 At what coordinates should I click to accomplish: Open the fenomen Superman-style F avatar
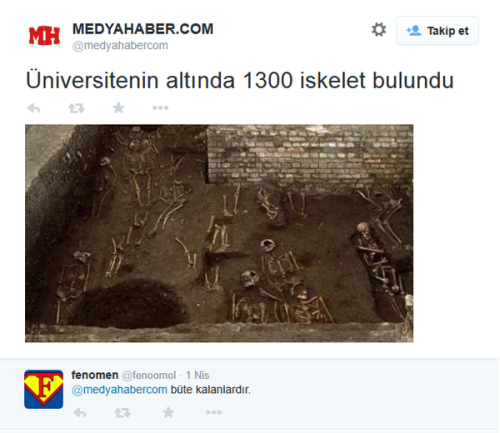pos(44,389)
